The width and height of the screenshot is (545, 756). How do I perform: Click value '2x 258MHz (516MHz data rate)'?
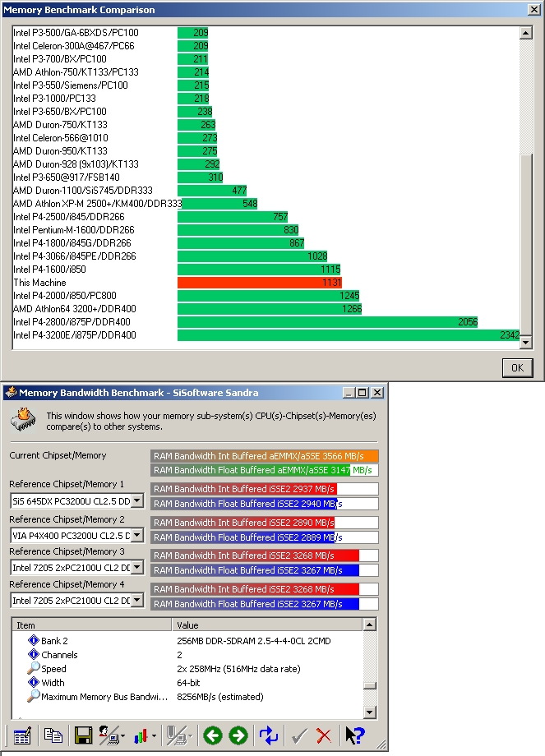[238, 669]
